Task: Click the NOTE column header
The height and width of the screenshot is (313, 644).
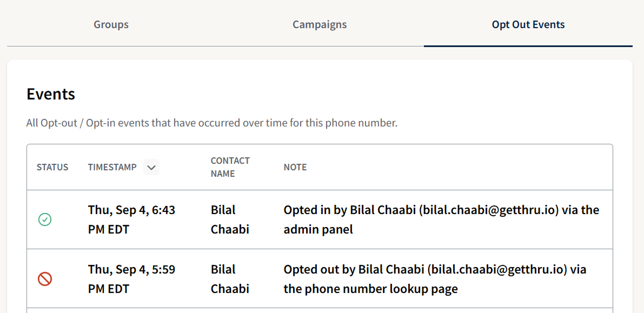Action: coord(295,167)
